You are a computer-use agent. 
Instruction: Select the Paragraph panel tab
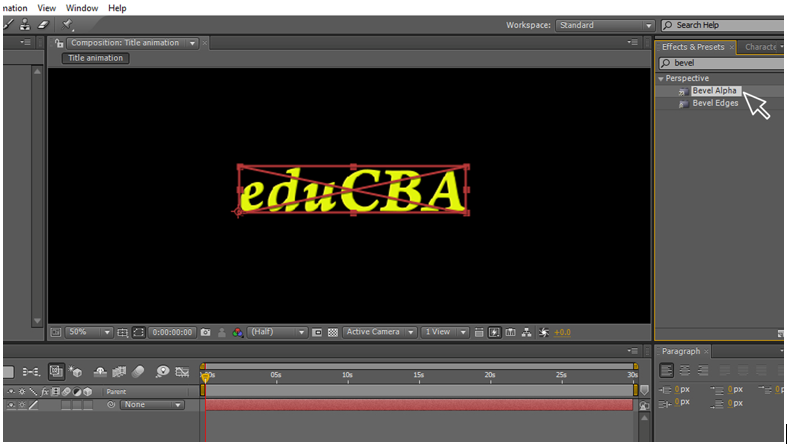681,351
